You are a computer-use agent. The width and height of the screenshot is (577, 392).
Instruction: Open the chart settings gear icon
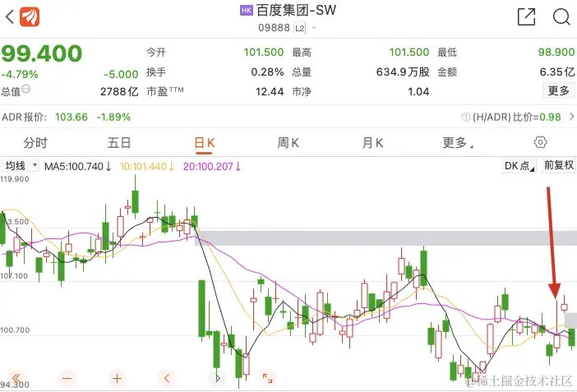[x=540, y=142]
